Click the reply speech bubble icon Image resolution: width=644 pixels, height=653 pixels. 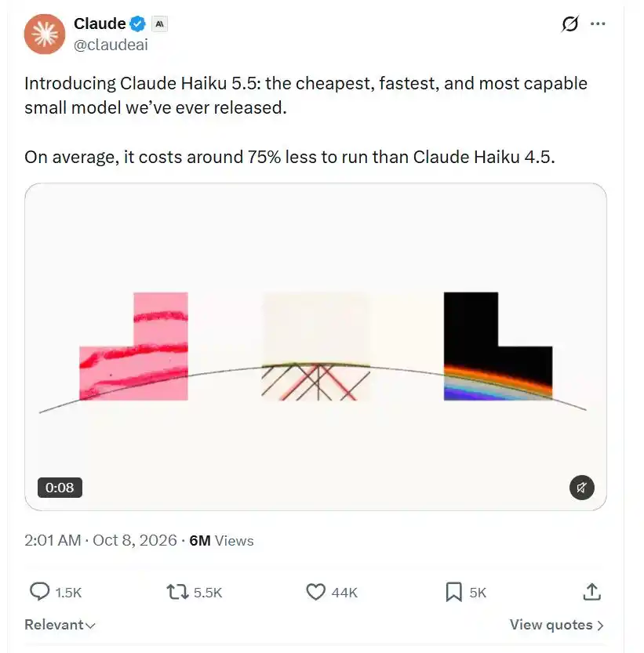click(39, 592)
